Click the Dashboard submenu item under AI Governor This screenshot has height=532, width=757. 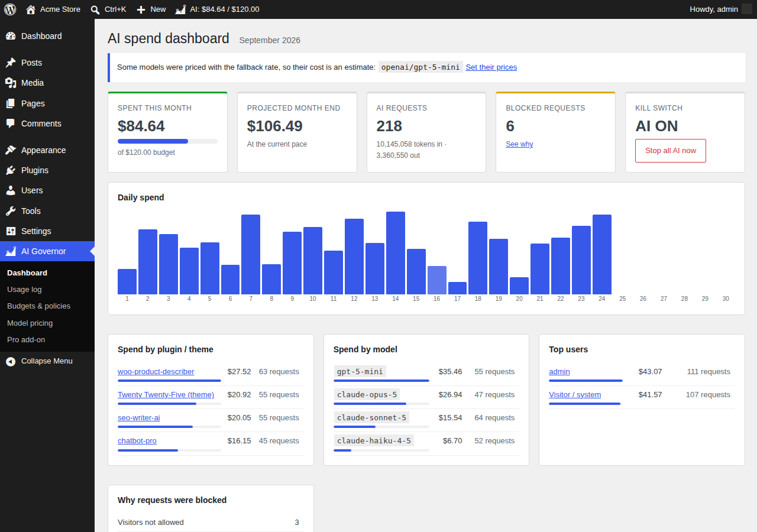pyautogui.click(x=47, y=273)
